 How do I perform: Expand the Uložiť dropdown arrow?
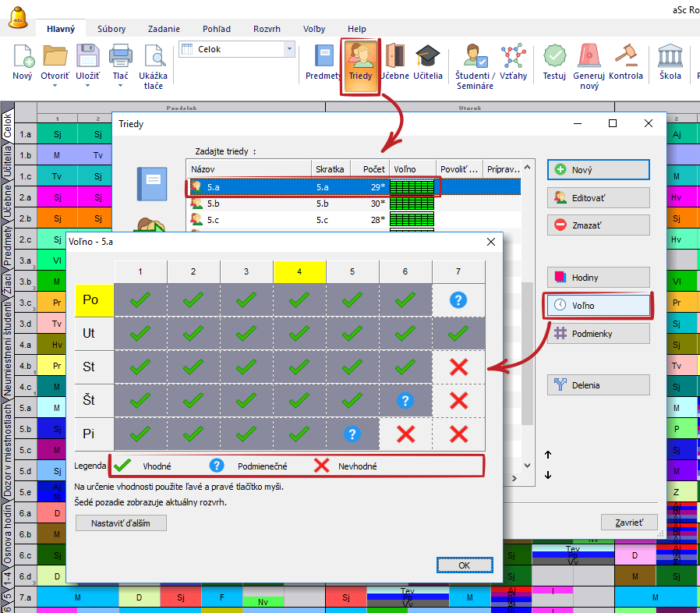point(87,86)
